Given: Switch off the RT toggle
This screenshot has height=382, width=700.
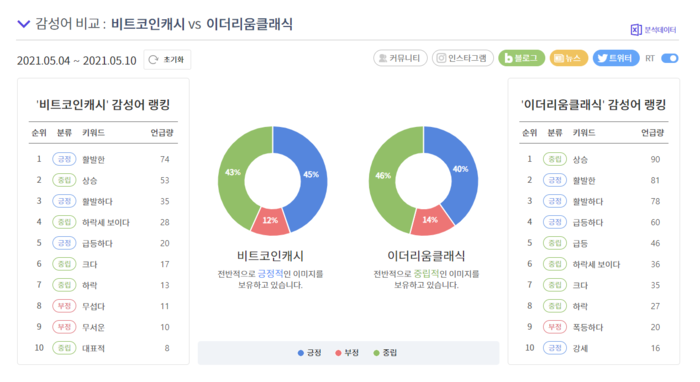Looking at the screenshot, I should click(x=670, y=58).
